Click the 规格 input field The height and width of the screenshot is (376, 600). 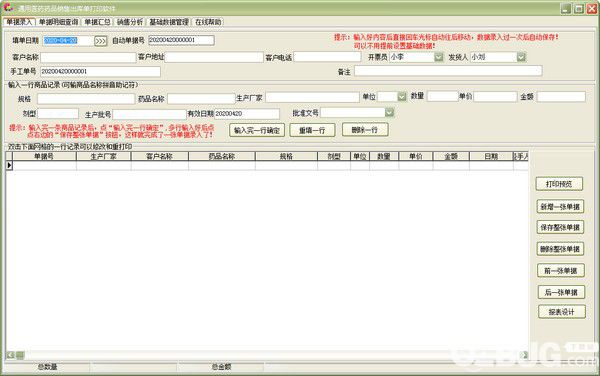point(86,99)
